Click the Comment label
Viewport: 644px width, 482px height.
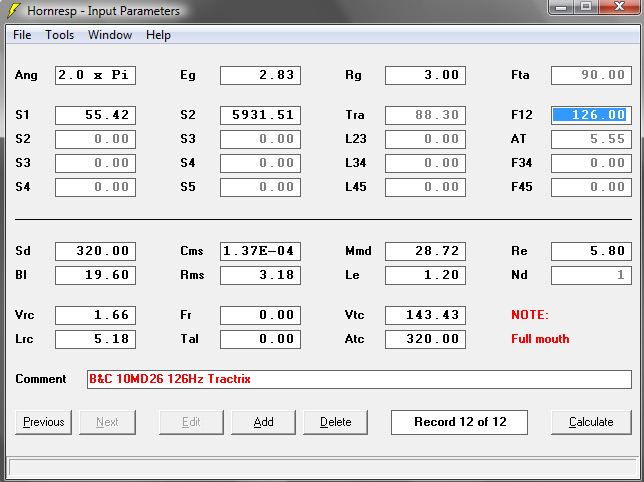point(41,379)
